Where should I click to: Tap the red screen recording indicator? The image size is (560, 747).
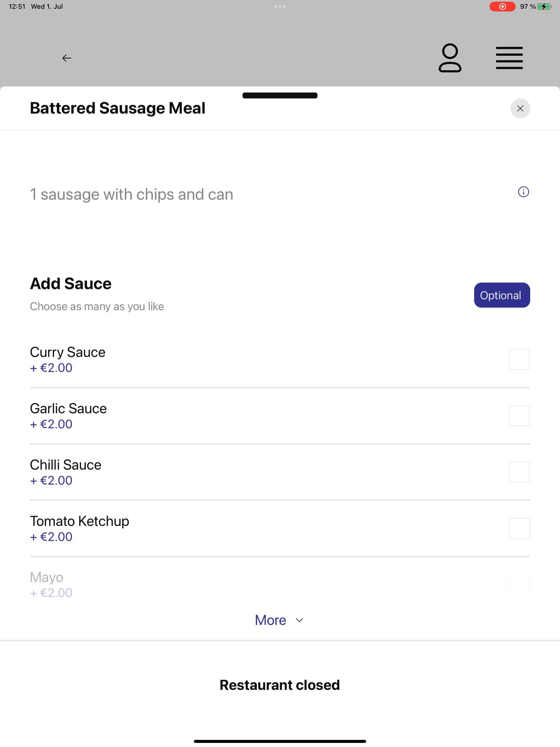pos(502,6)
